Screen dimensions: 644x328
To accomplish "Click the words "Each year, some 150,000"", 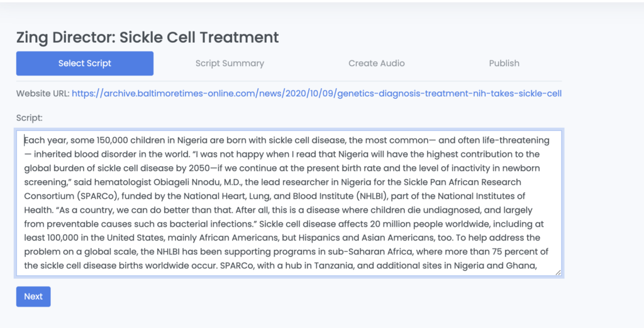I will pos(76,140).
